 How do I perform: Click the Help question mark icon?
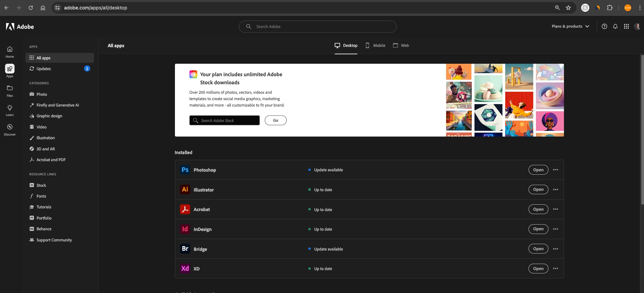click(604, 26)
